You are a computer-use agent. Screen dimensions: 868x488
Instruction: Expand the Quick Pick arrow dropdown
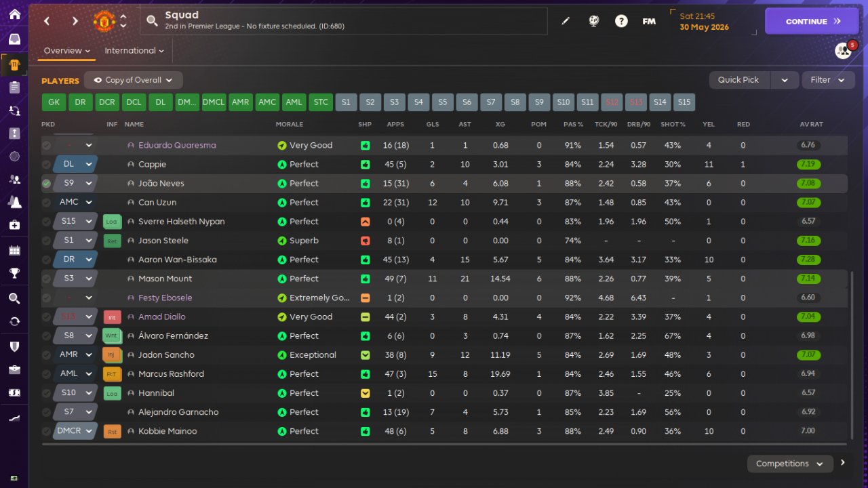pyautogui.click(x=785, y=80)
